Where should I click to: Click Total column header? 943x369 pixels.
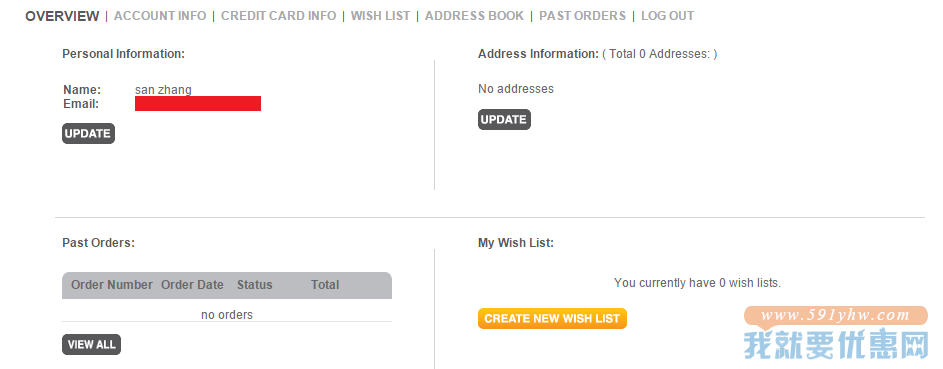pyautogui.click(x=325, y=285)
